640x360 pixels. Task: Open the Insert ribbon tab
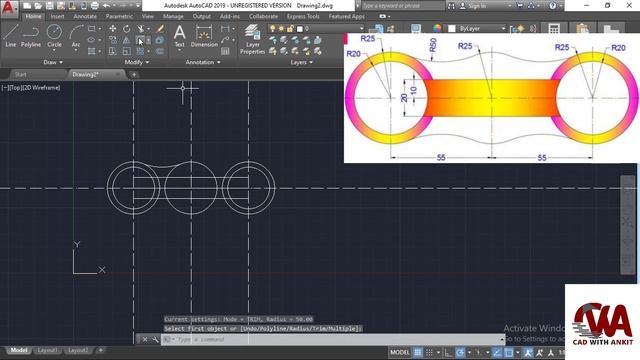pyautogui.click(x=57, y=16)
